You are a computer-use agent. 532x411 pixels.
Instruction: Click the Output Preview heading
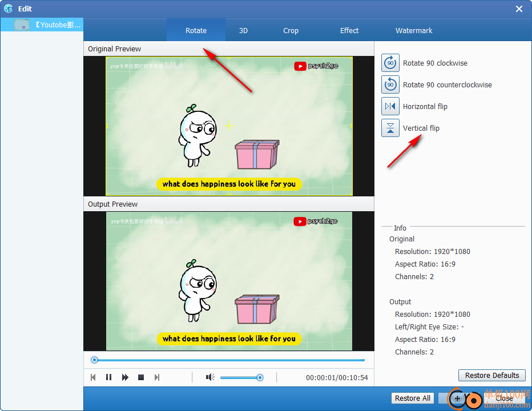coord(112,204)
